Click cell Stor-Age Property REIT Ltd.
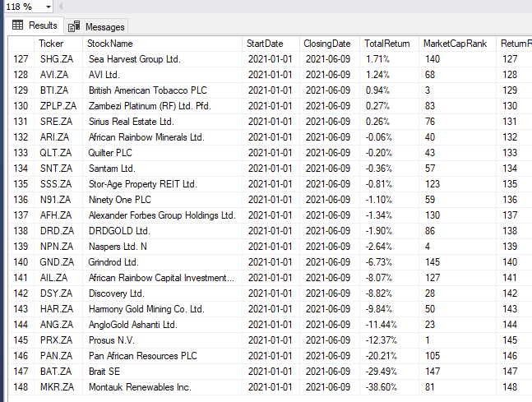The image size is (532, 402). (x=163, y=184)
